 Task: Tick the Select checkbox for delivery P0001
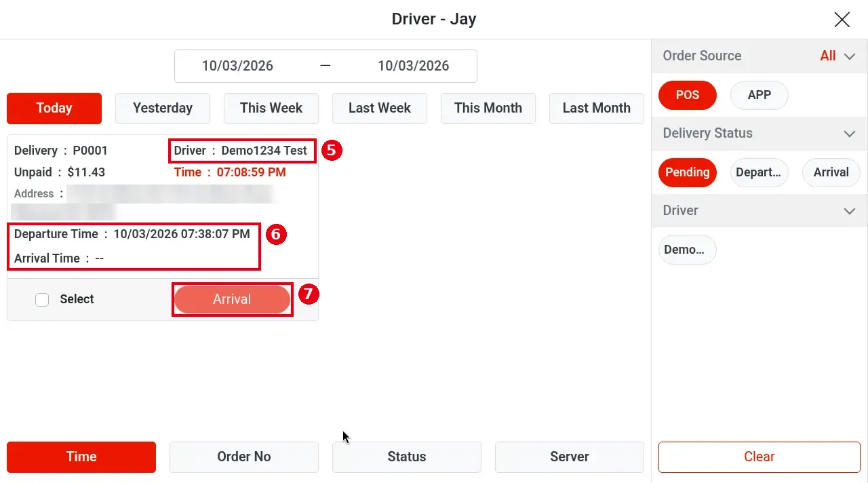point(42,300)
